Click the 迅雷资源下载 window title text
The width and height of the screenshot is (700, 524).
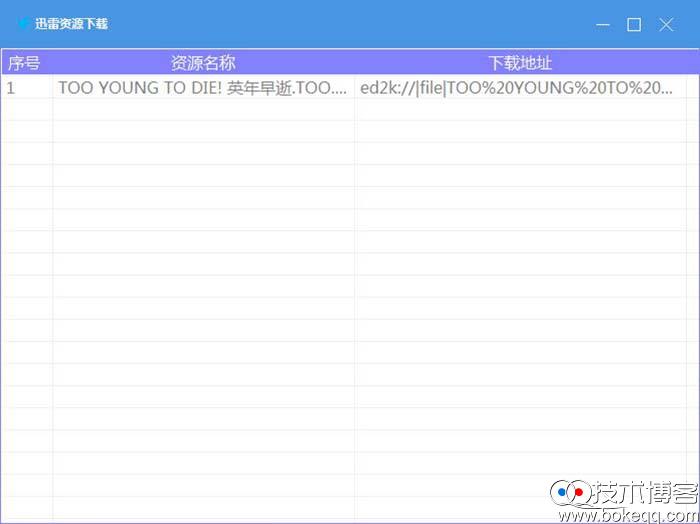pos(71,24)
